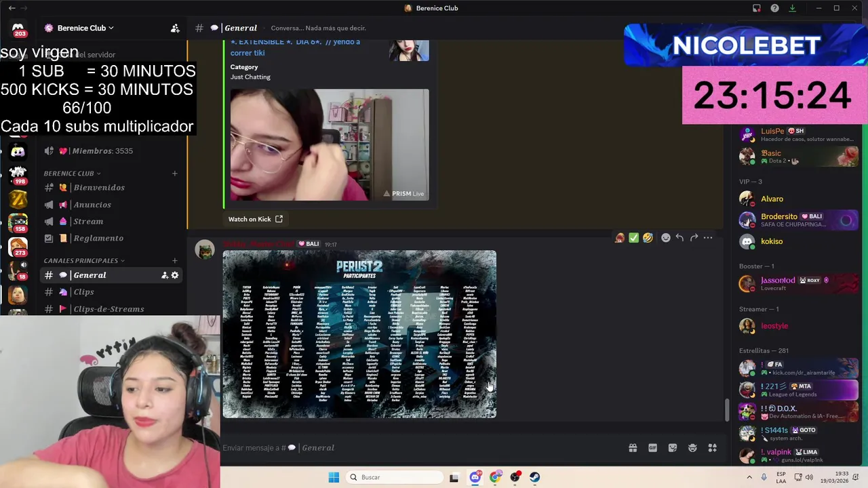Click create invite icon on General channel

165,275
